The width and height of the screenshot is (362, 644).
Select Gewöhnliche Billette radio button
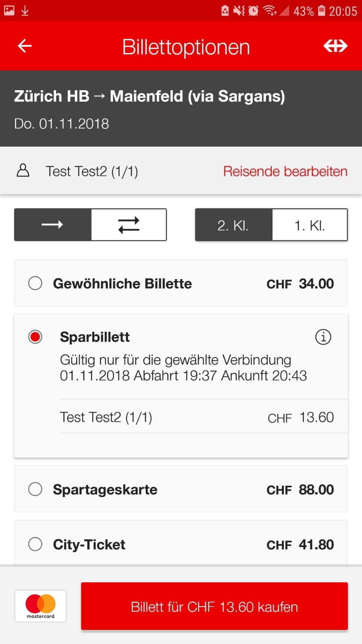point(35,283)
